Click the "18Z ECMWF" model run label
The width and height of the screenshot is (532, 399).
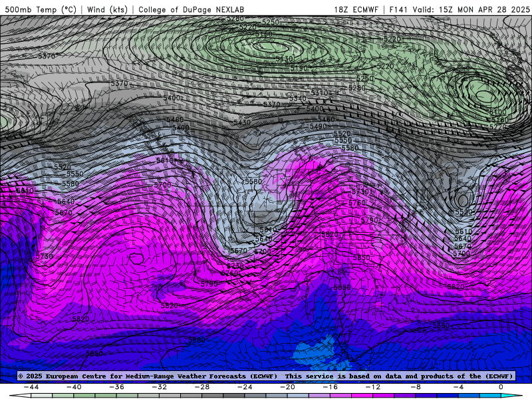pos(356,9)
